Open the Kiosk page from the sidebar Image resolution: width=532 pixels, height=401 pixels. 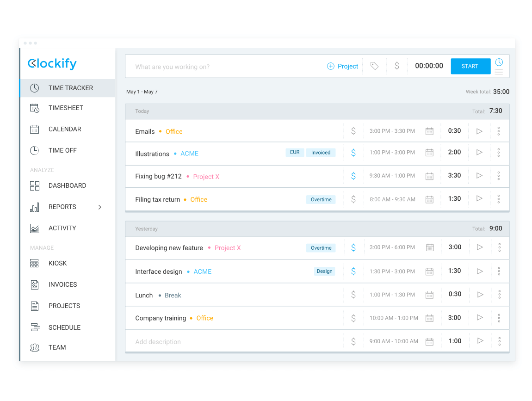pyautogui.click(x=57, y=263)
